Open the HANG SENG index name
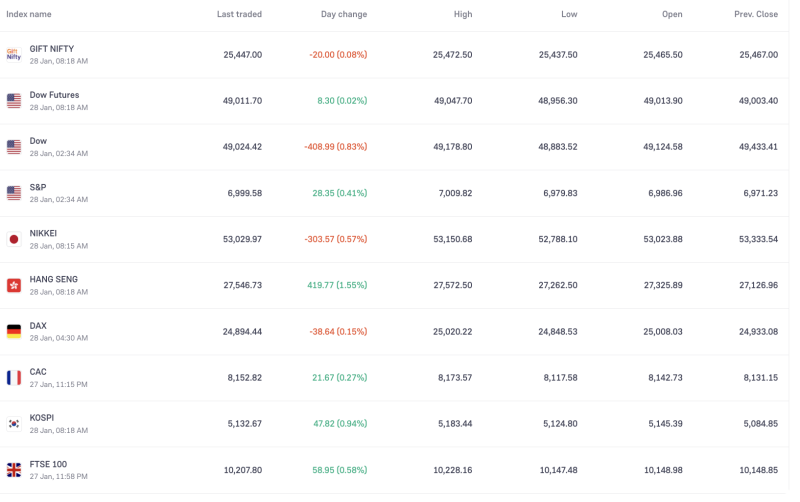 click(x=54, y=279)
